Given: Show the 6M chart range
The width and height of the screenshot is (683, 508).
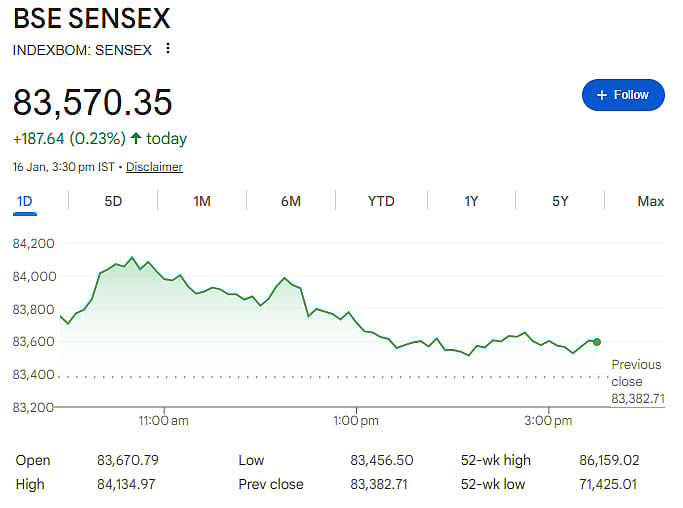Looking at the screenshot, I should pyautogui.click(x=291, y=201).
